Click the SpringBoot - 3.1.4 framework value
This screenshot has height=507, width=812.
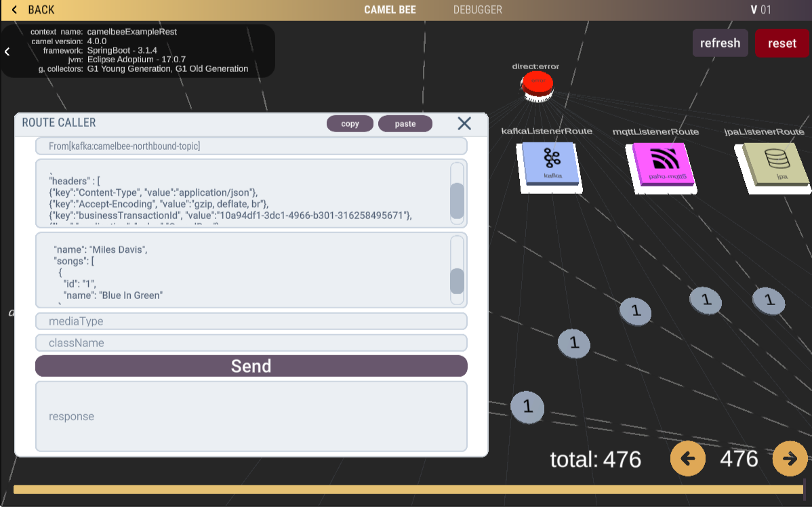coord(122,50)
